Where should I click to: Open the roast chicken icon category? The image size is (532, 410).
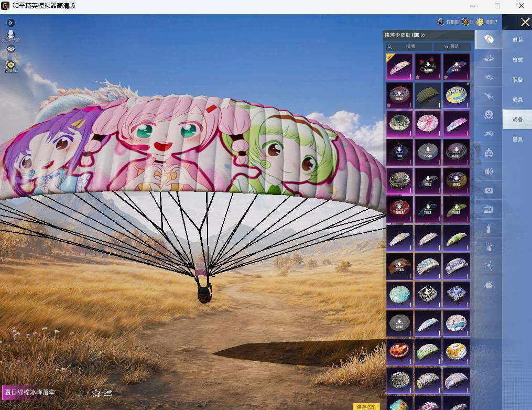tap(488, 285)
